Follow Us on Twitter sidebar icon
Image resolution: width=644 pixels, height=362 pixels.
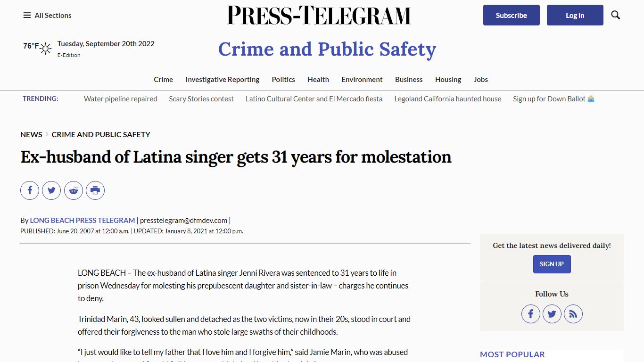pyautogui.click(x=552, y=314)
